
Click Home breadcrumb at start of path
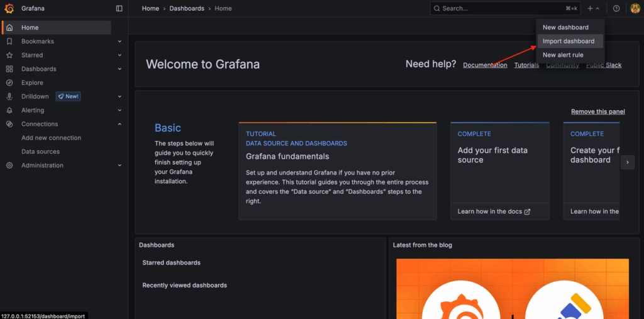point(150,8)
